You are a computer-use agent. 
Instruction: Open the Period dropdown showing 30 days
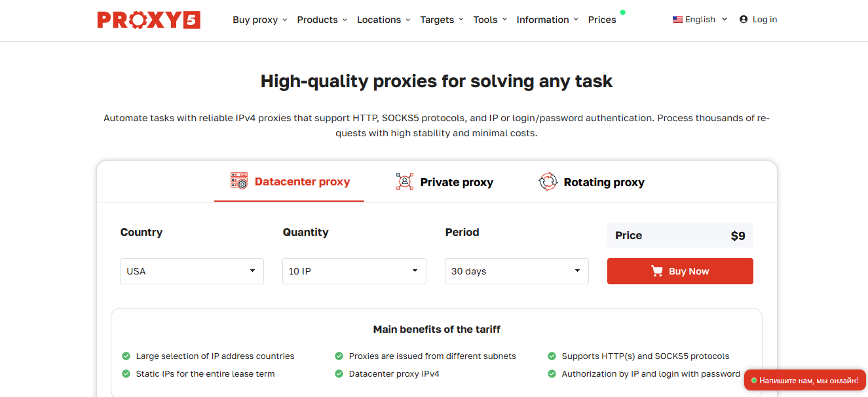click(x=517, y=271)
